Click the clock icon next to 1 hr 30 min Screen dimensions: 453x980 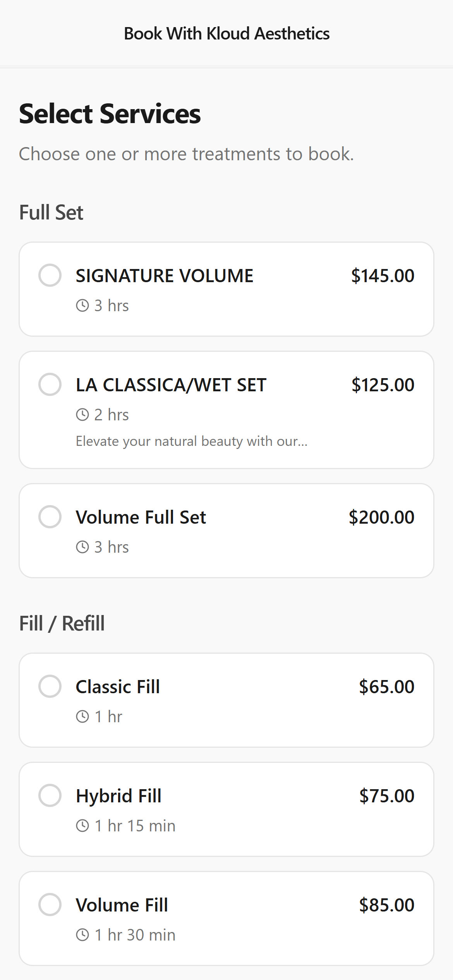(x=82, y=935)
